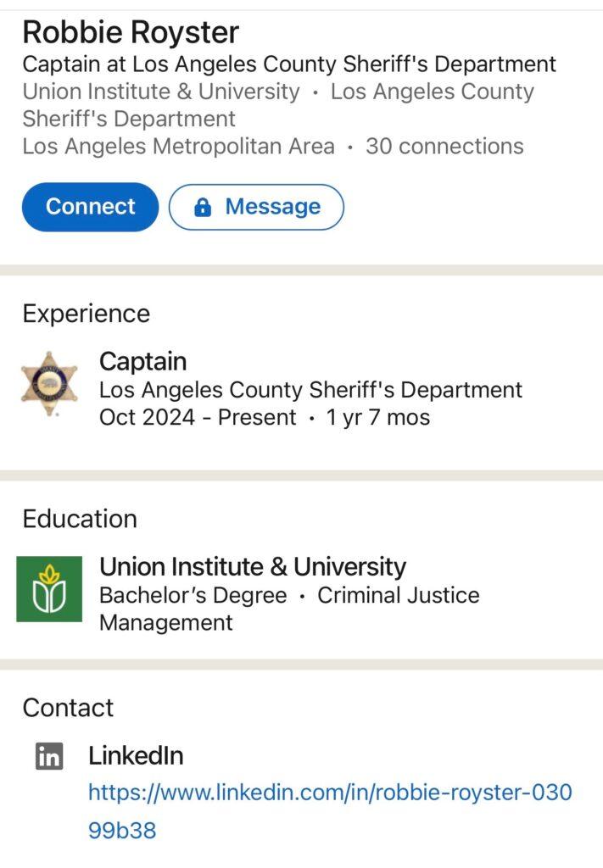This screenshot has height=868, width=603.
Task: Click the "Oct 2024 - Present" date range
Action: pyautogui.click(x=198, y=417)
